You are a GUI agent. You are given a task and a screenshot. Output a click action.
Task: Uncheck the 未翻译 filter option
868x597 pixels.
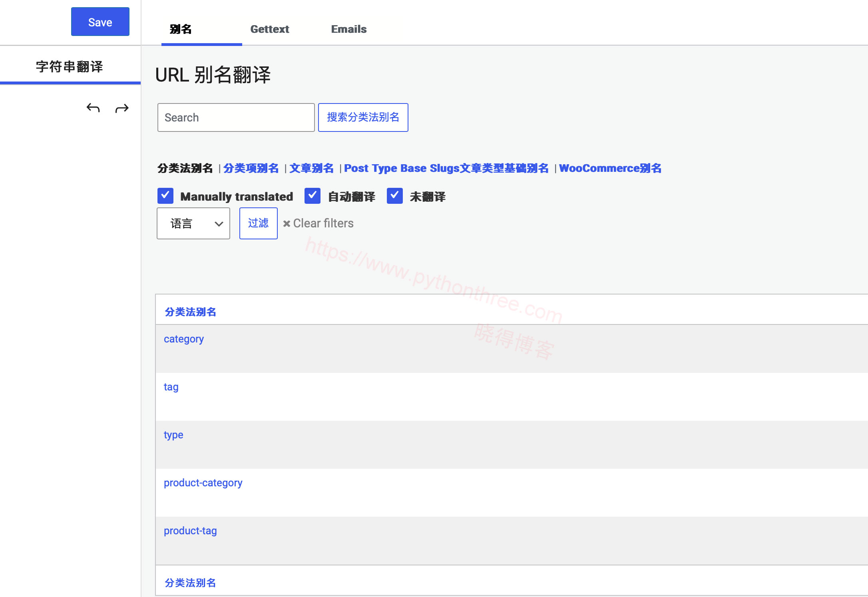click(395, 196)
